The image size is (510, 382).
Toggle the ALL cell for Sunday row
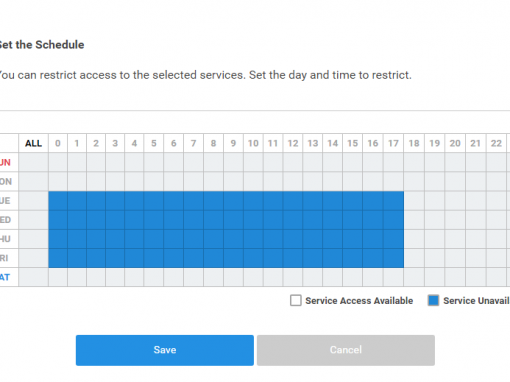point(33,162)
